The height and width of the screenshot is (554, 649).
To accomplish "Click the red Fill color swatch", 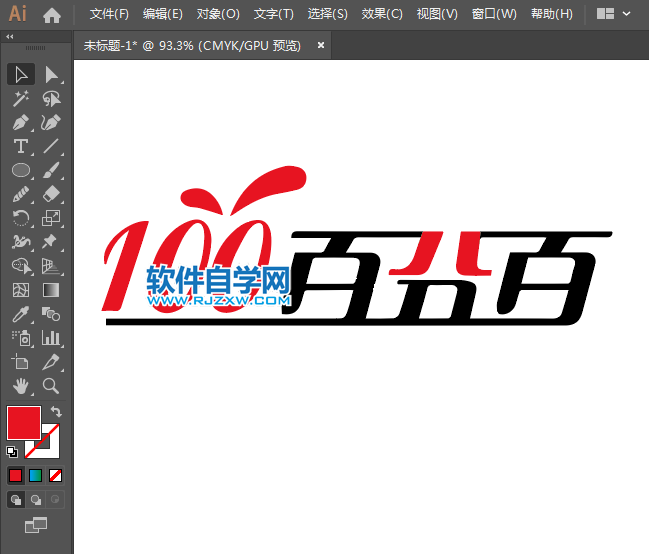I will 24,423.
